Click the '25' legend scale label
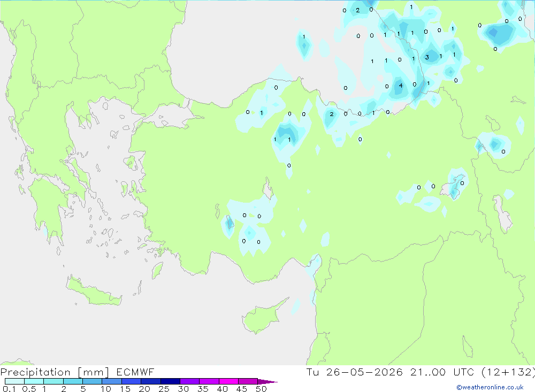 click(x=164, y=389)
